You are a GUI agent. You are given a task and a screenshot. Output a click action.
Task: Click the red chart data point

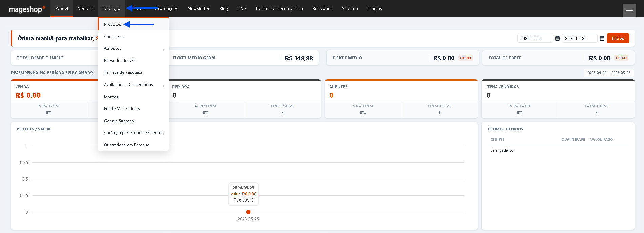pos(248,212)
